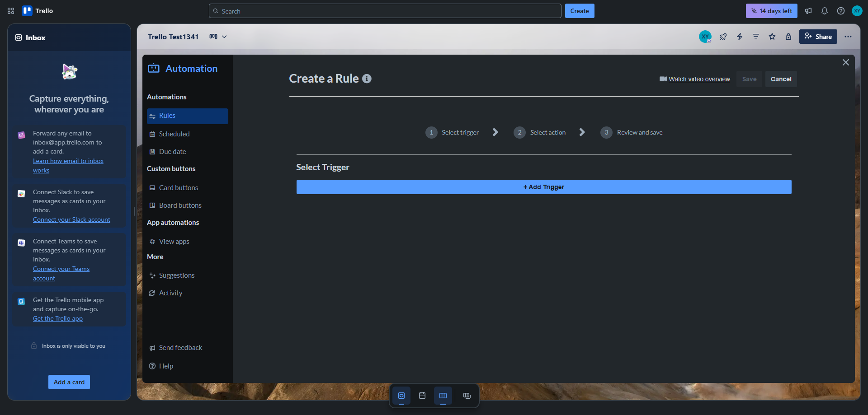The height and width of the screenshot is (415, 868).
Task: Toggle the Planner calendar in the bottom bar
Action: (x=422, y=396)
